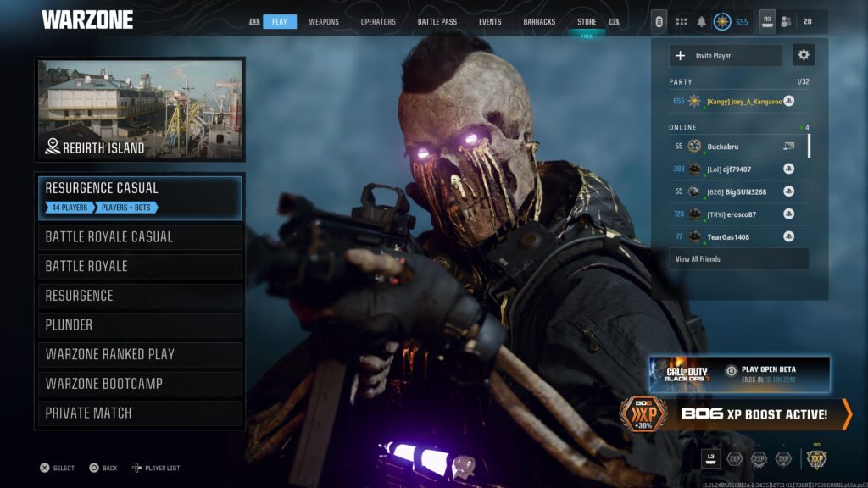The image size is (868, 488).
Task: Click Play Open Beta banner
Action: click(x=739, y=374)
